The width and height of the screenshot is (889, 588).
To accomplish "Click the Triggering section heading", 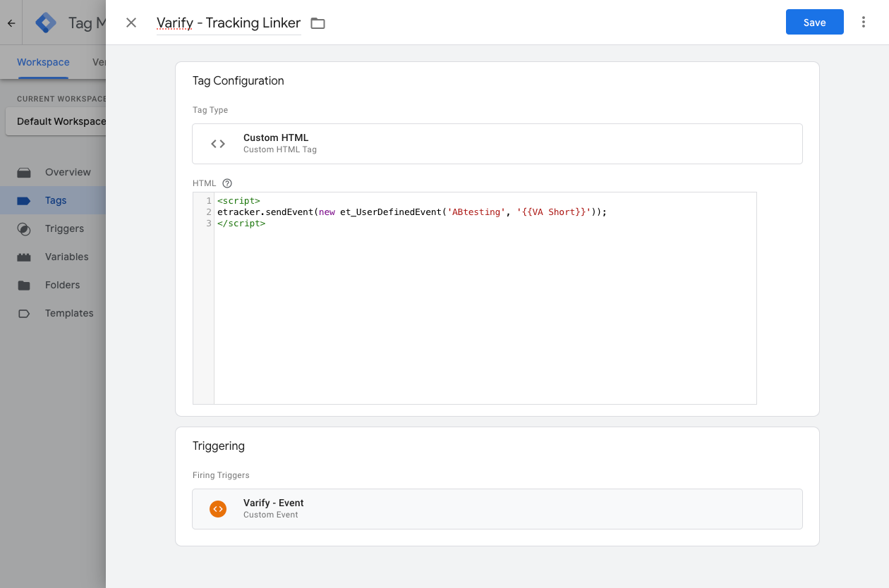I will (219, 446).
